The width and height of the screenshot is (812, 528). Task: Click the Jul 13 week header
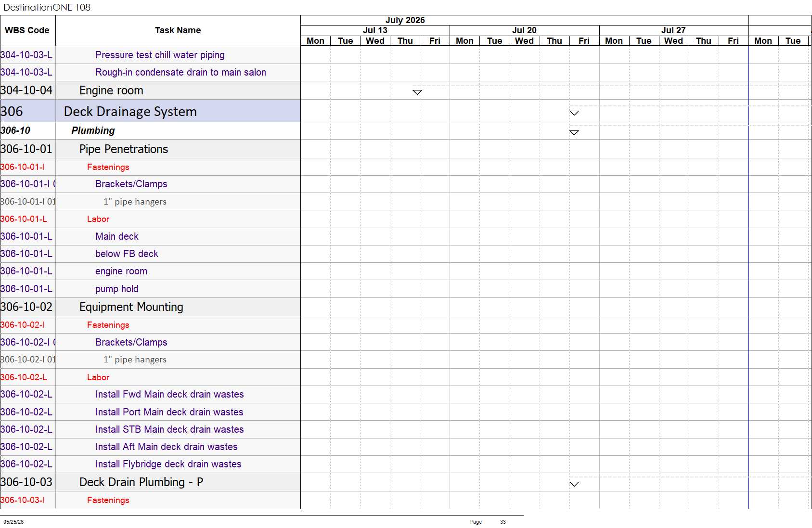click(375, 30)
